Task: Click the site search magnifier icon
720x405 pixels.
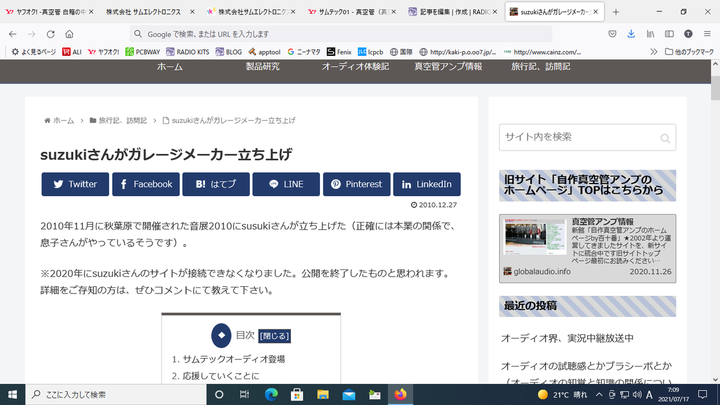Action: click(665, 138)
